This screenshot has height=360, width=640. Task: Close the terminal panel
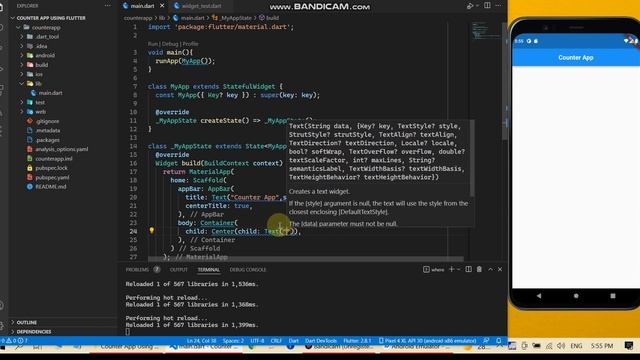500,269
